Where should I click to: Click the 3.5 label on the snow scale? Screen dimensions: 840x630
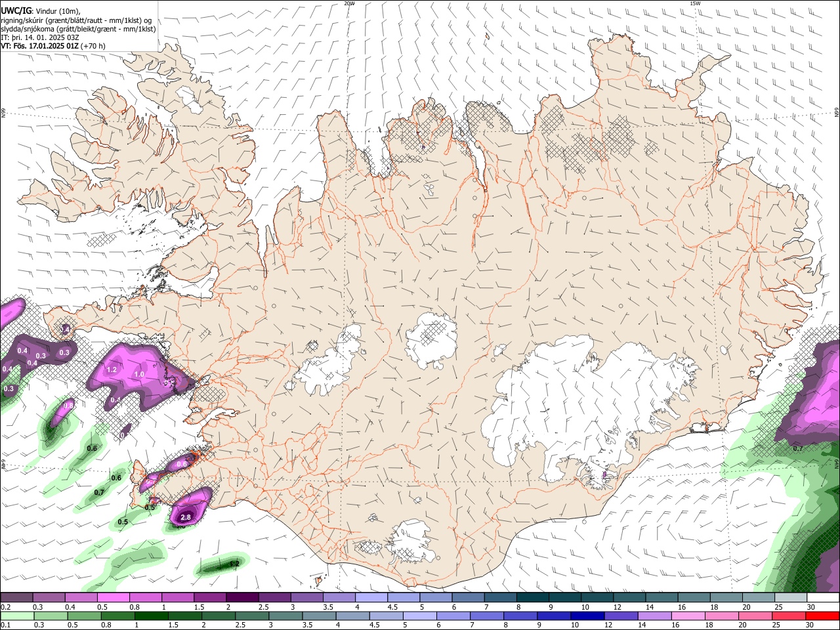tap(328, 607)
